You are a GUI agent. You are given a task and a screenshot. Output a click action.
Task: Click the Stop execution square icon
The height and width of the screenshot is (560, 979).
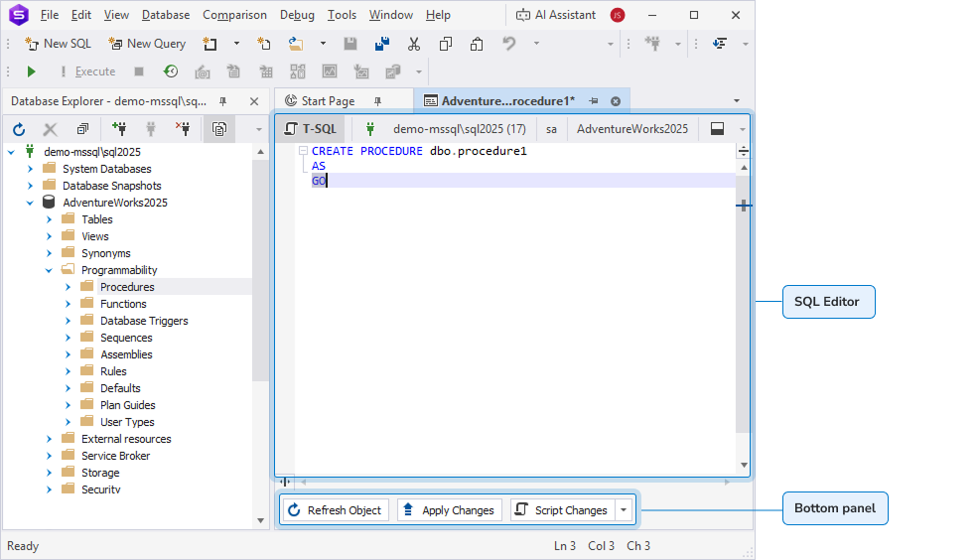coord(139,71)
